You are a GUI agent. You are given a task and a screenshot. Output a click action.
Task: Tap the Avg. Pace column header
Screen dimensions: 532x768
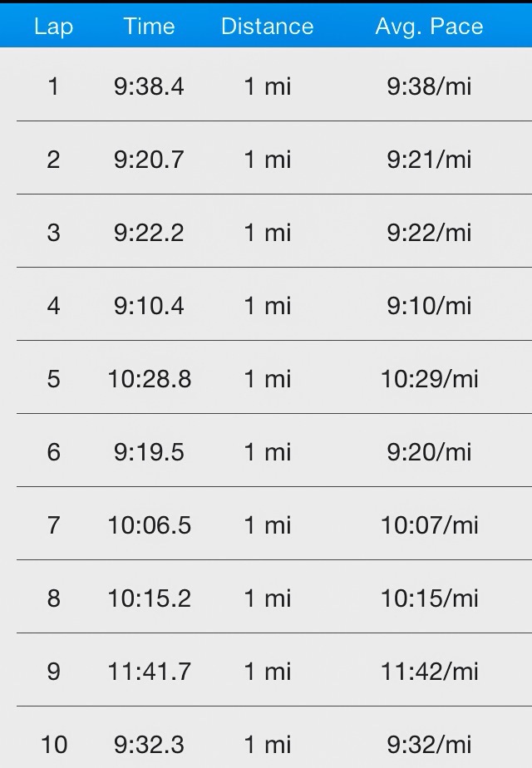(429, 27)
